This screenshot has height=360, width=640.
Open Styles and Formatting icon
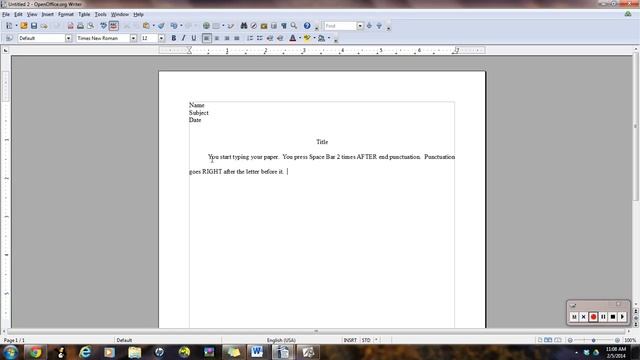pos(9,38)
